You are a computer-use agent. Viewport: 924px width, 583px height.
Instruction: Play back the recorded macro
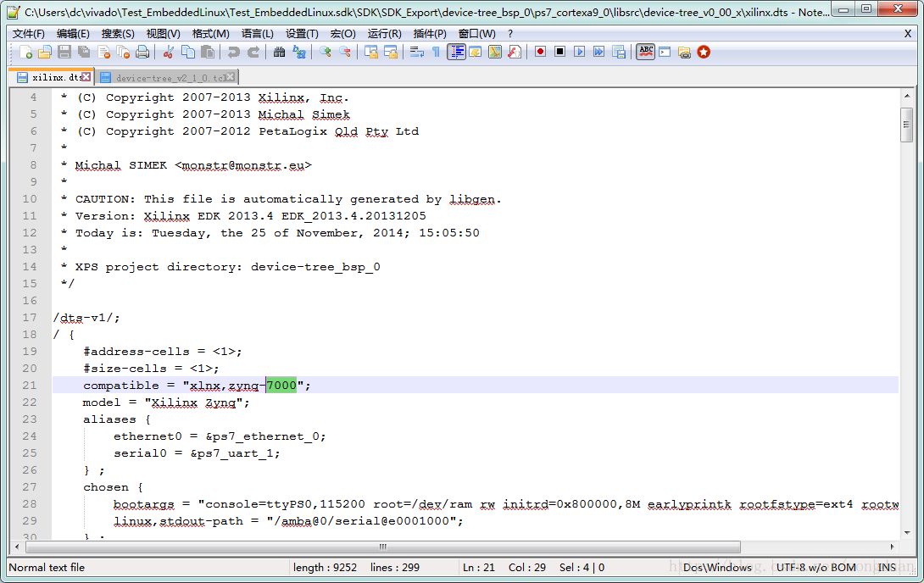[x=579, y=53]
